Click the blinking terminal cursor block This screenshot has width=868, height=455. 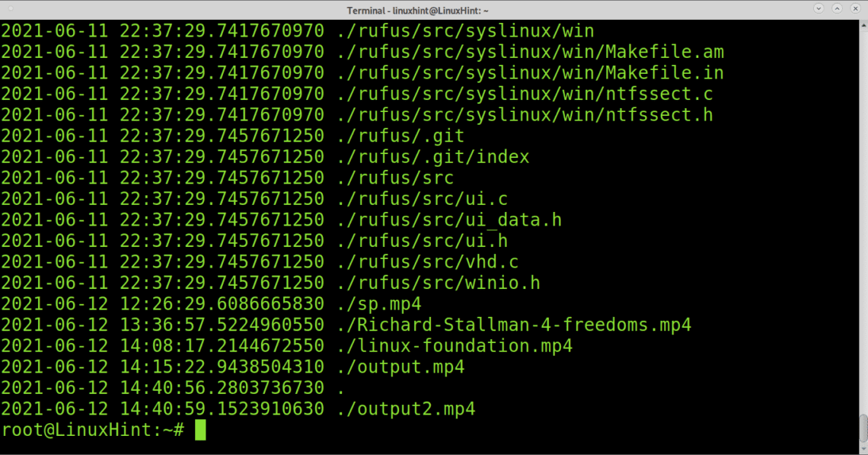pos(201,429)
